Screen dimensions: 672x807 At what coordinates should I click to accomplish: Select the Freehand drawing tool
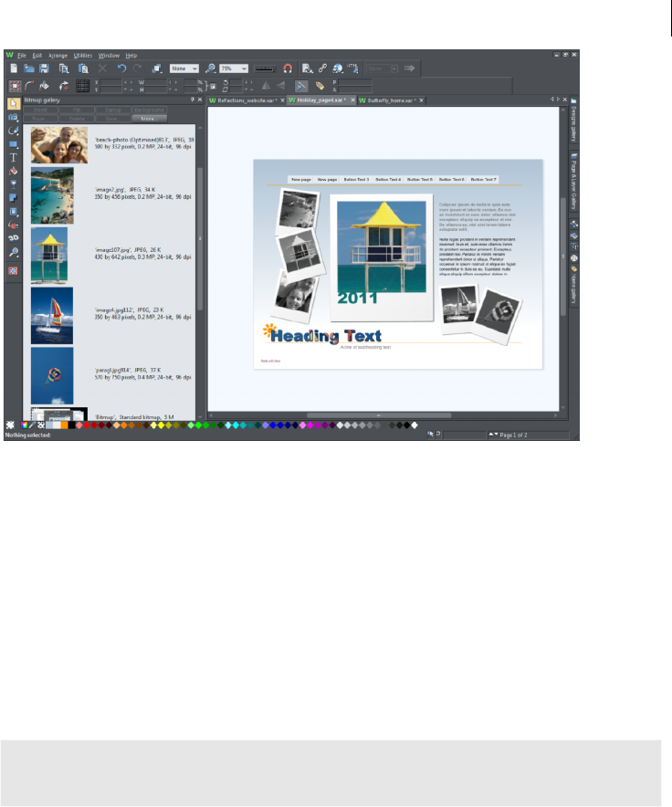coord(14,131)
